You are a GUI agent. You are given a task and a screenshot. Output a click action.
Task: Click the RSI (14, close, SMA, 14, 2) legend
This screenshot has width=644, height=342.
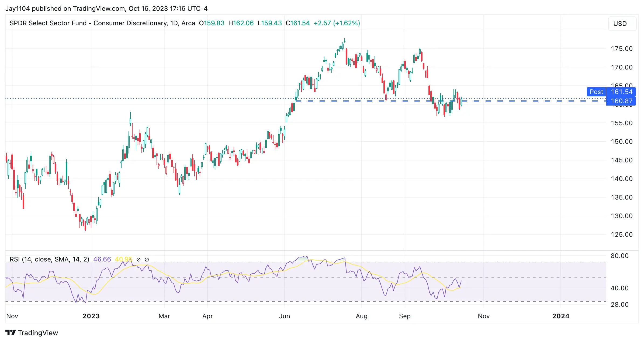coord(49,259)
